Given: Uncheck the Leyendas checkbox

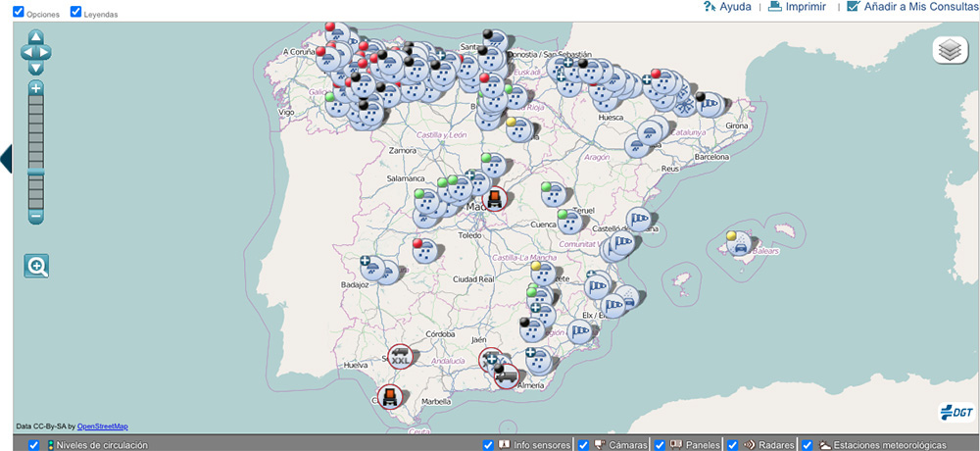Looking at the screenshot, I should 76,12.
